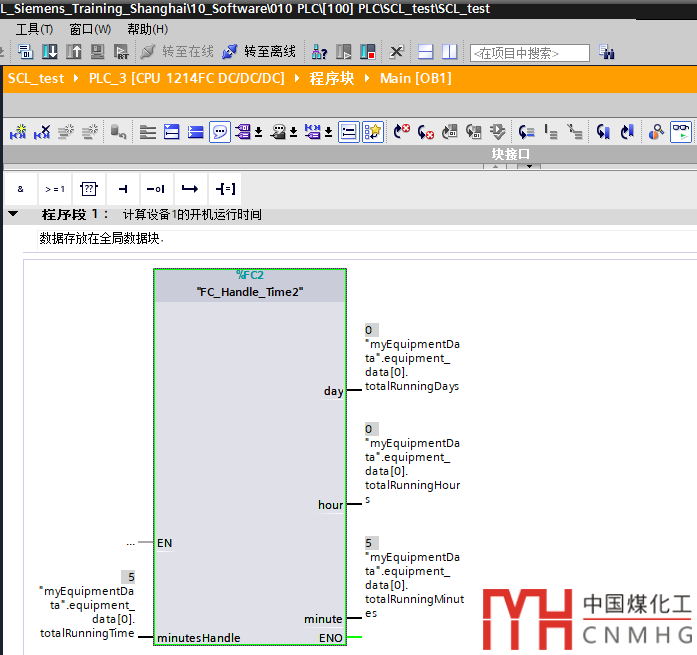
Task: Click PLC_3 [CPU 1214FC DC/DC/DC] breadcrumb
Action: click(186, 79)
